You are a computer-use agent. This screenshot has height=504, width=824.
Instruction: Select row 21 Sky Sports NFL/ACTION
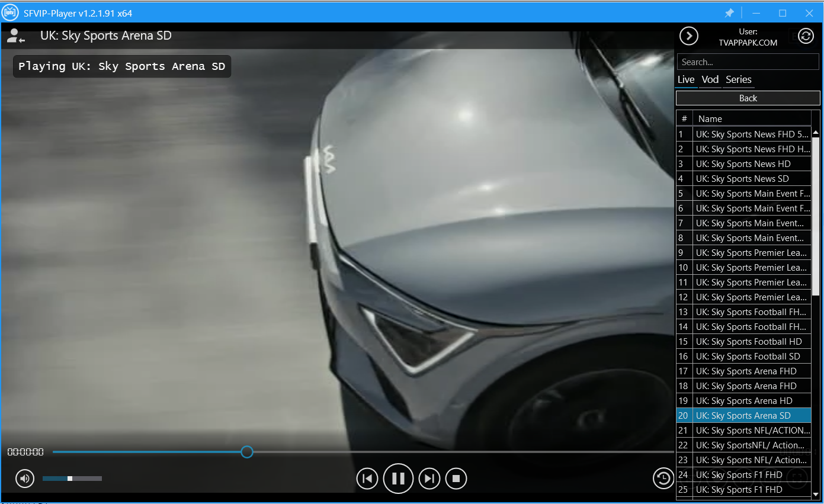click(744, 431)
